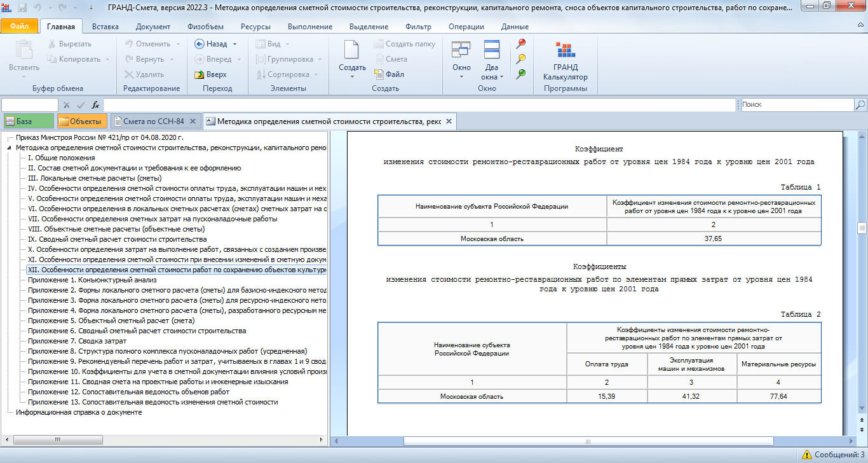Switch to the Выполнение ribbon tab
Viewport: 868px width, 463px height.
310,27
